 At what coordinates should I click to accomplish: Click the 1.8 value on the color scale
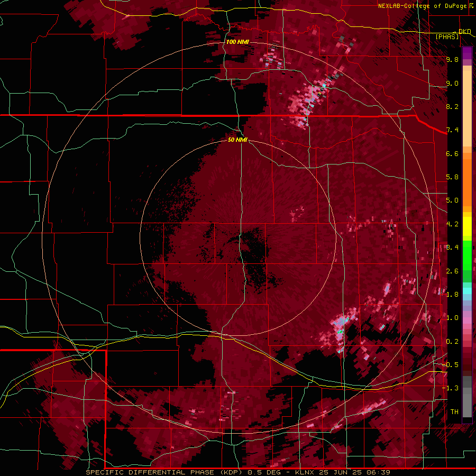click(452, 295)
